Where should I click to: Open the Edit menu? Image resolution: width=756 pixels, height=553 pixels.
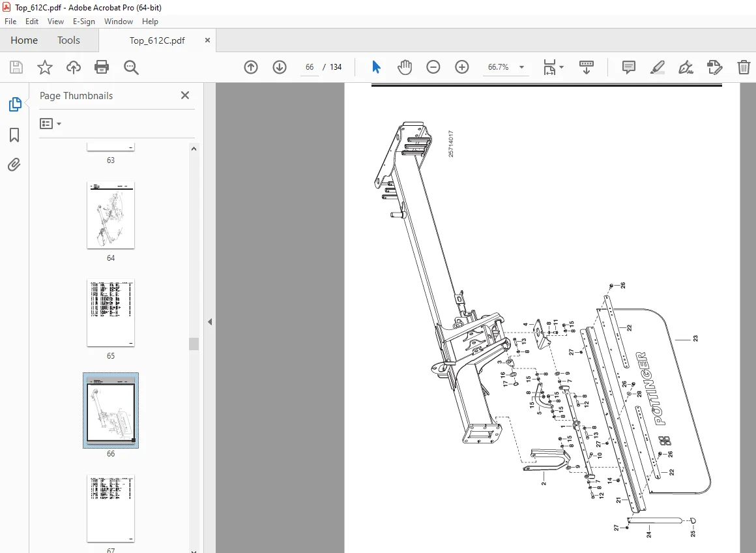pos(32,22)
